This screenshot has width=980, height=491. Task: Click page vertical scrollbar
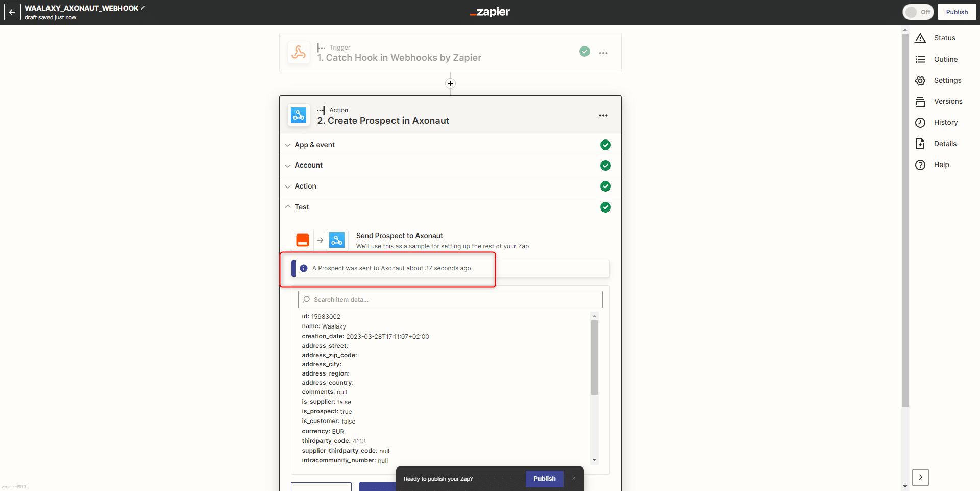click(905, 220)
